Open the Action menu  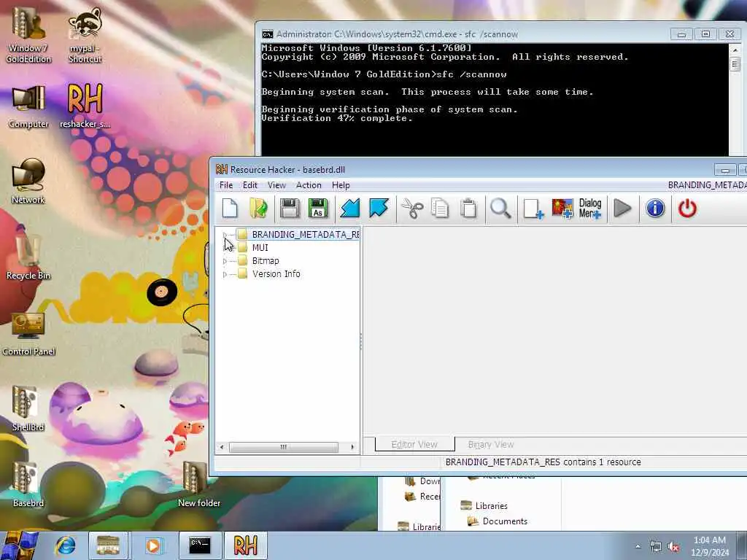[x=309, y=185]
